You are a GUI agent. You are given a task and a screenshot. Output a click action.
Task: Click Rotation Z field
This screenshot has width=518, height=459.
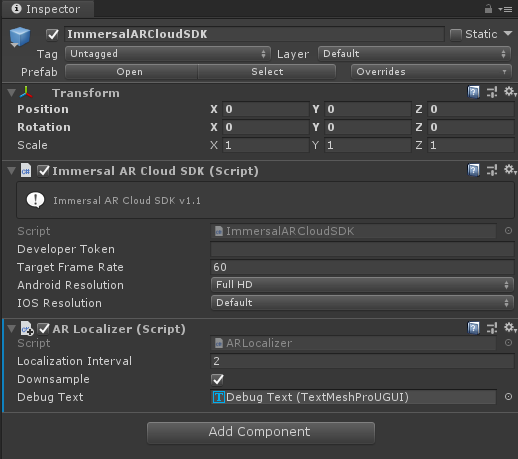pos(471,127)
